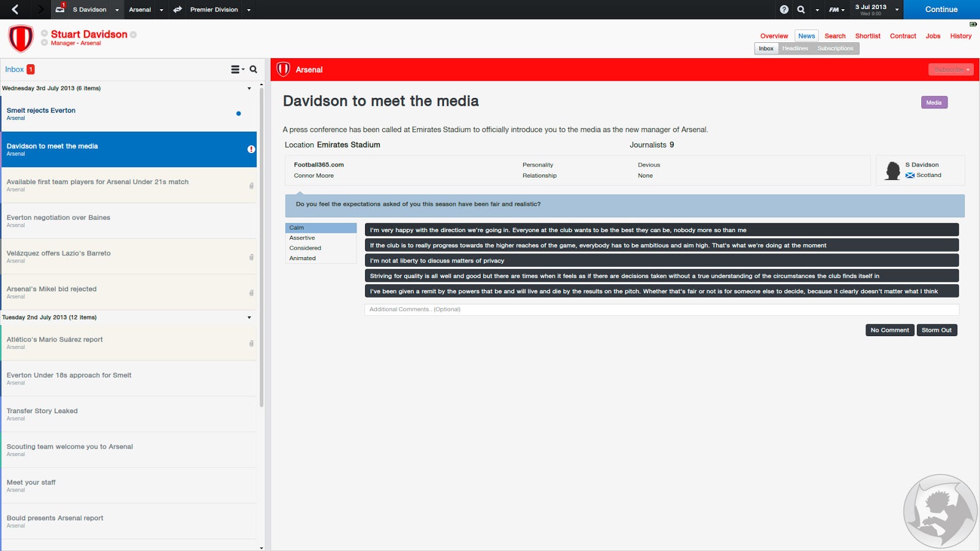This screenshot has height=551, width=980.
Task: Click attachment icon on Velázquez offers Barreto message
Action: pyautogui.click(x=251, y=257)
